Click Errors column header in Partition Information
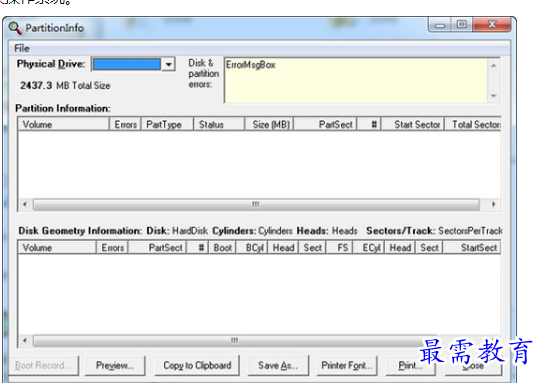 125,124
